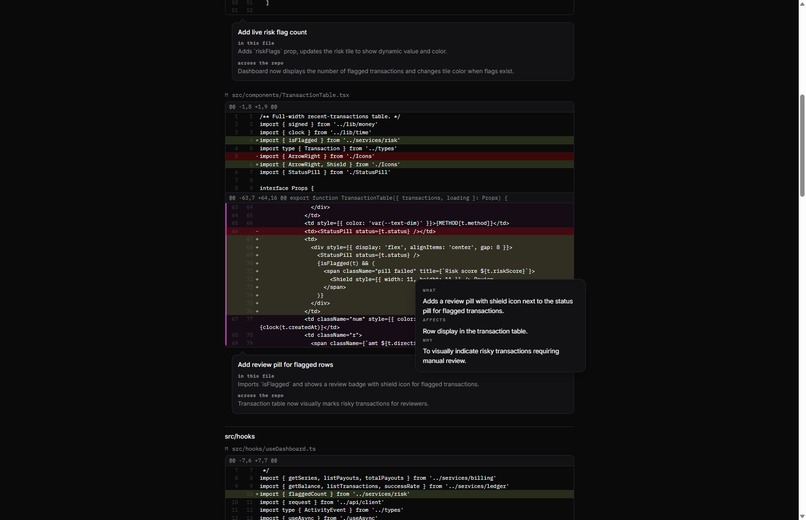Click the added 'import { ArrowRight, Shield }' line

[x=399, y=164]
